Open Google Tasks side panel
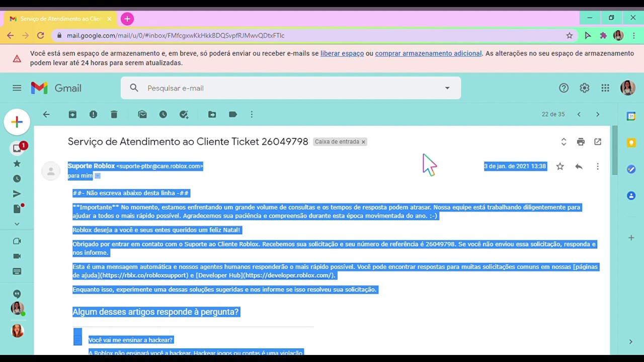Screen dimensions: 644x362 [x=631, y=169]
